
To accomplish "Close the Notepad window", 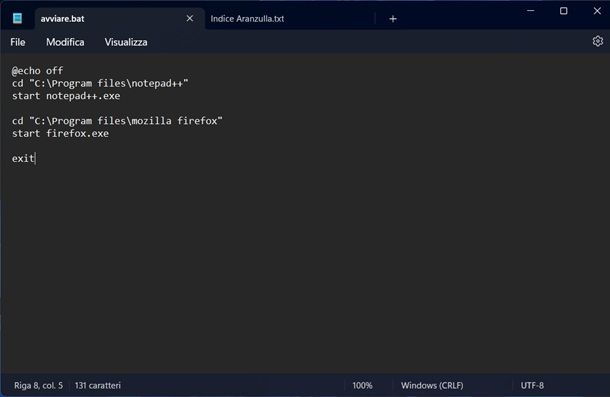I will pyautogui.click(x=597, y=11).
